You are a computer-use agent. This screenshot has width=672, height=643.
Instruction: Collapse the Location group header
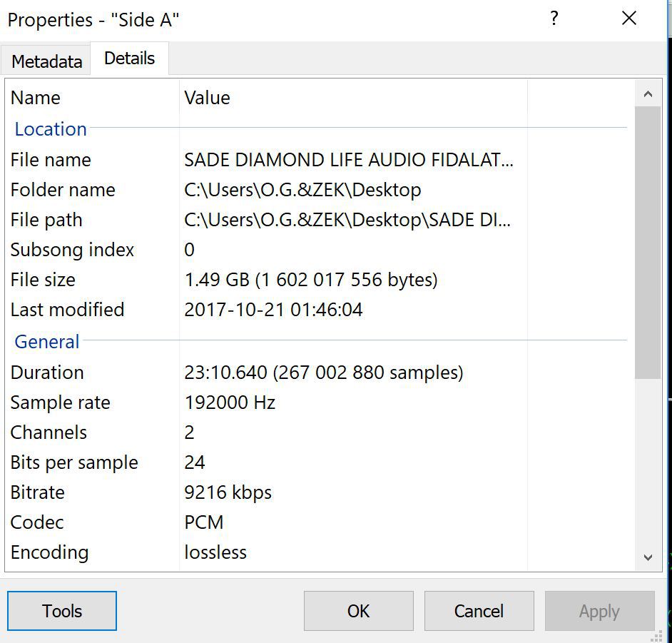click(51, 129)
